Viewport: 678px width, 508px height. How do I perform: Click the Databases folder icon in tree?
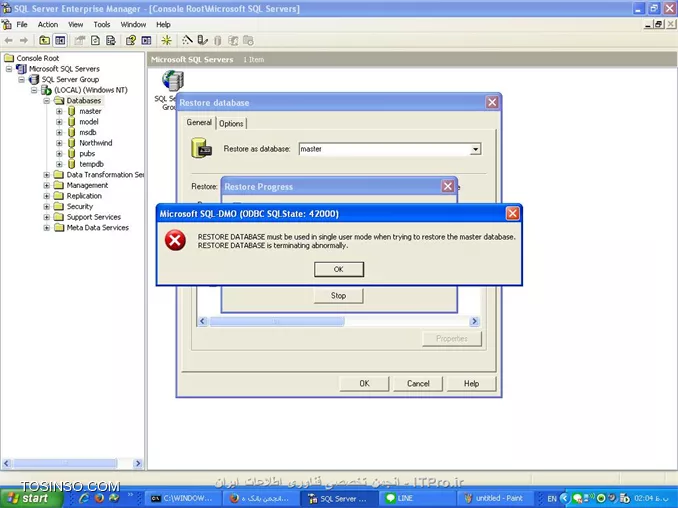(59, 101)
